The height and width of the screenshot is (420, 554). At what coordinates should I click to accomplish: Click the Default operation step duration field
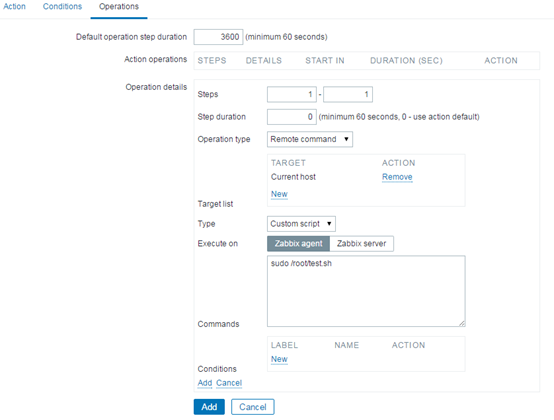point(218,37)
